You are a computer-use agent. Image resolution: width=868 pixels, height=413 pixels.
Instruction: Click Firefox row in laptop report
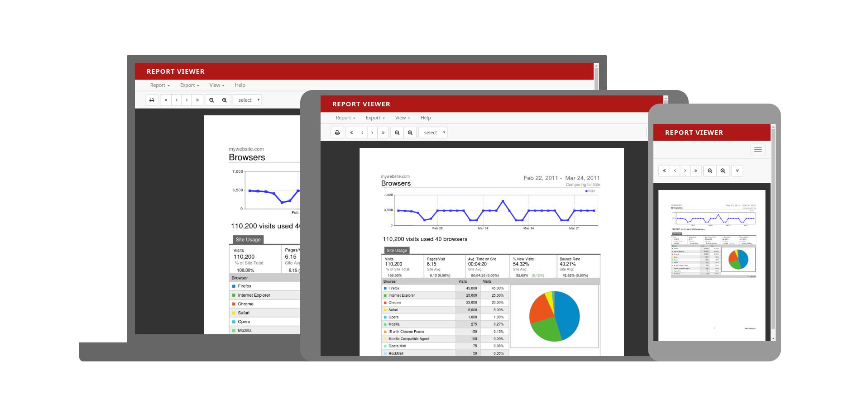[265, 286]
